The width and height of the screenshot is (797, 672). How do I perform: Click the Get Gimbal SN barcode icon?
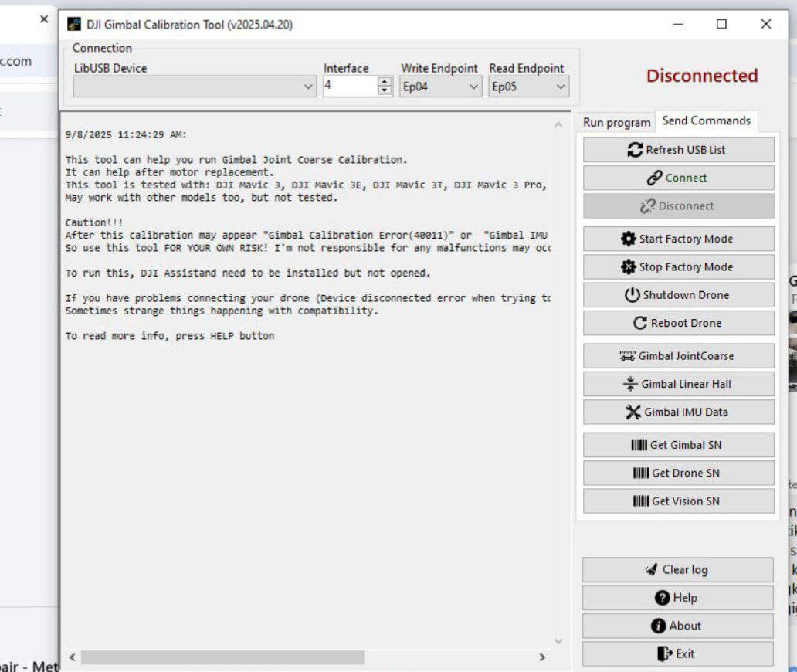[x=639, y=445]
